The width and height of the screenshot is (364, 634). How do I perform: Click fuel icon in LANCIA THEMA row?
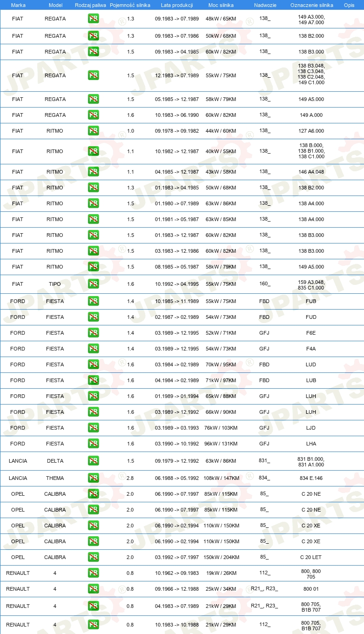pos(93,478)
